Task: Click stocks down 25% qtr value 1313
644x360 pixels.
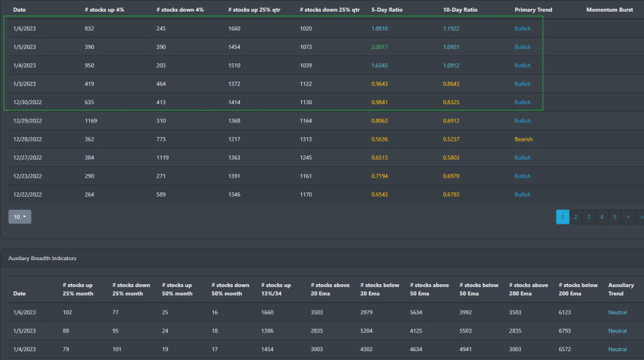Action: point(306,139)
